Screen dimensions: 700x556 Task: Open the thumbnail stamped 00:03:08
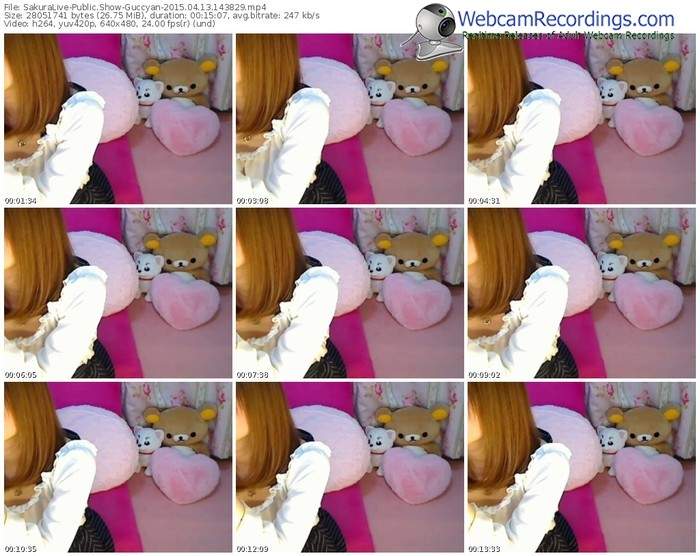coord(348,120)
